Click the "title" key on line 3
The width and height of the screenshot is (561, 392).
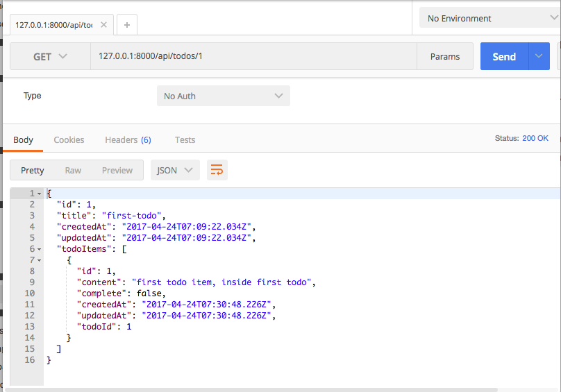[74, 216]
